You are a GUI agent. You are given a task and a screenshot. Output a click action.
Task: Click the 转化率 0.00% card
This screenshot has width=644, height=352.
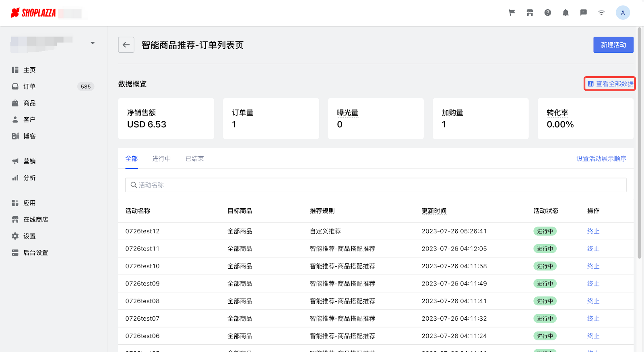pos(586,119)
